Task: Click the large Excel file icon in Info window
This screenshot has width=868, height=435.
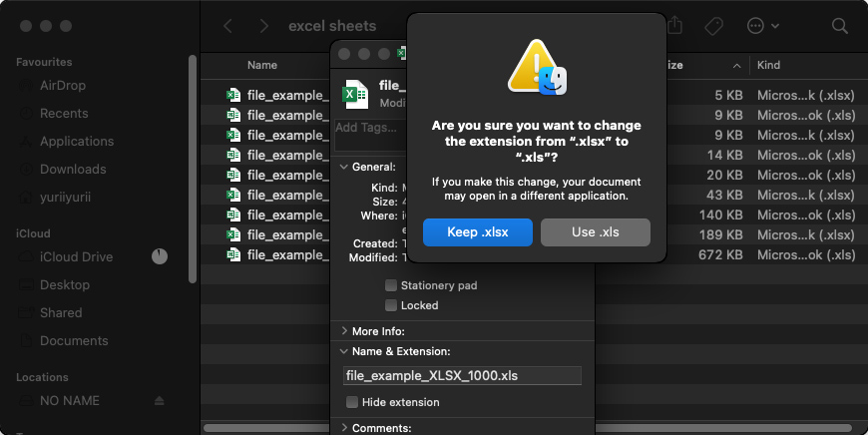Action: [355, 95]
